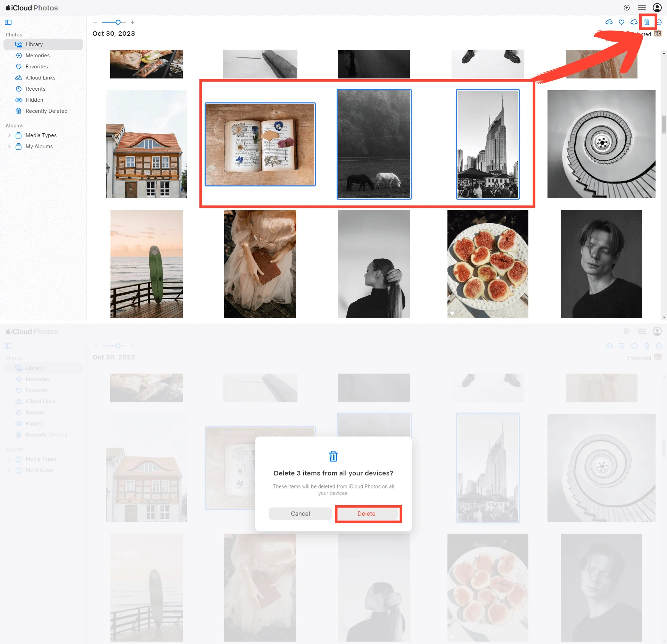Click the Delete button in confirmation dialog
Image resolution: width=667 pixels, height=644 pixels.
coord(366,514)
